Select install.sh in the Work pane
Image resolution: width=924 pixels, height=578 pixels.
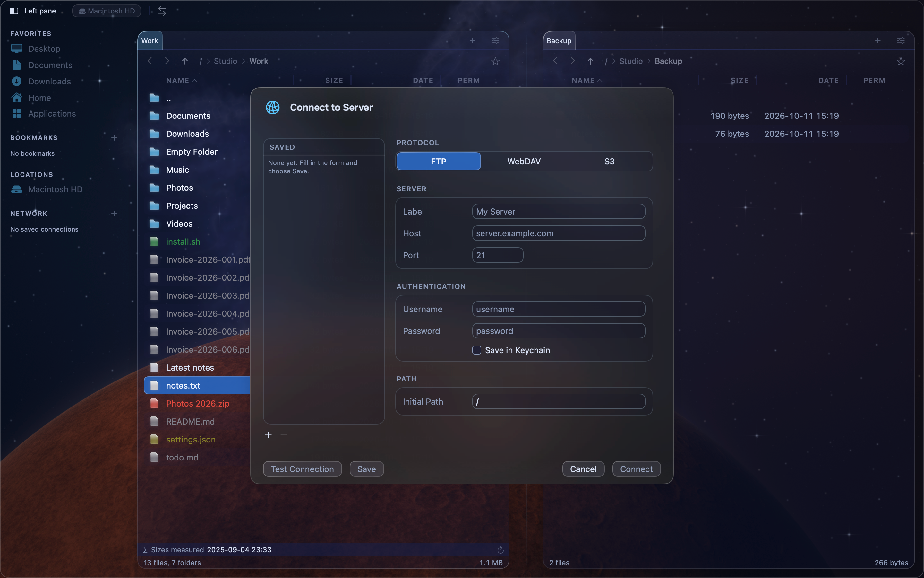click(197, 241)
